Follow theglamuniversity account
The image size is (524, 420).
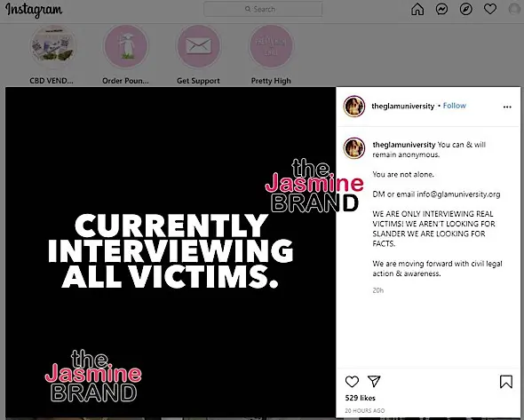[x=454, y=106]
